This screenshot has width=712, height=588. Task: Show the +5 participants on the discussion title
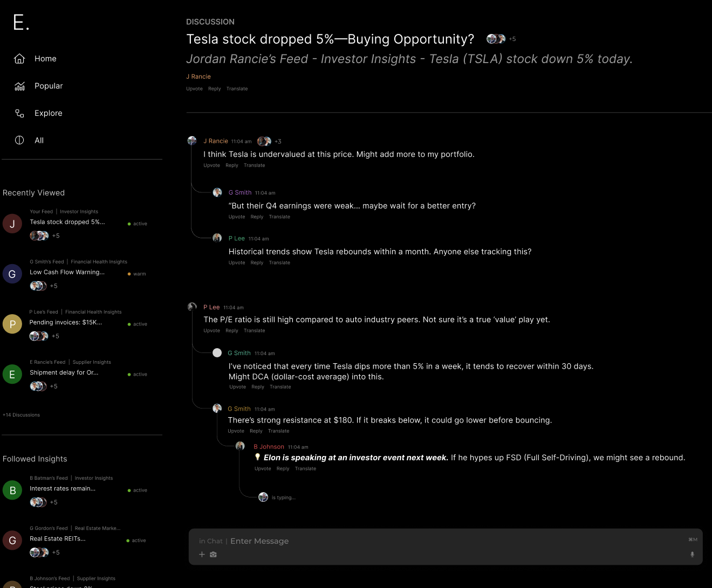pyautogui.click(x=512, y=38)
